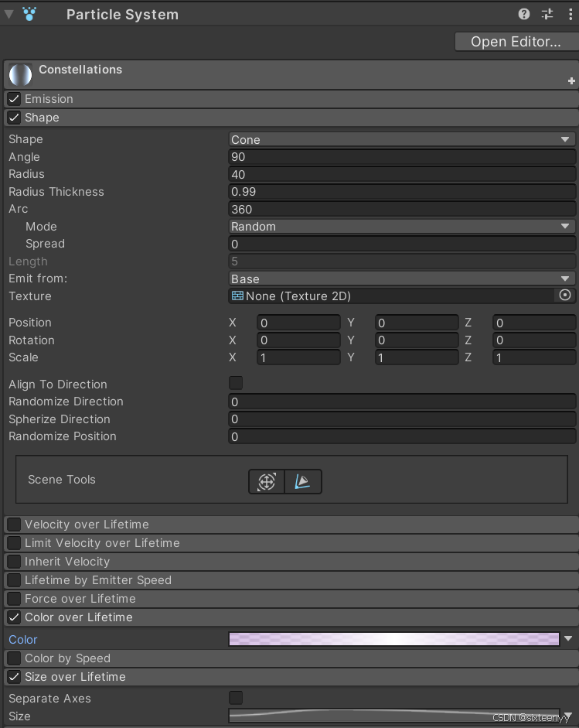The height and width of the screenshot is (728, 579).
Task: Collapse the Particle System component foldout
Action: (x=9, y=14)
